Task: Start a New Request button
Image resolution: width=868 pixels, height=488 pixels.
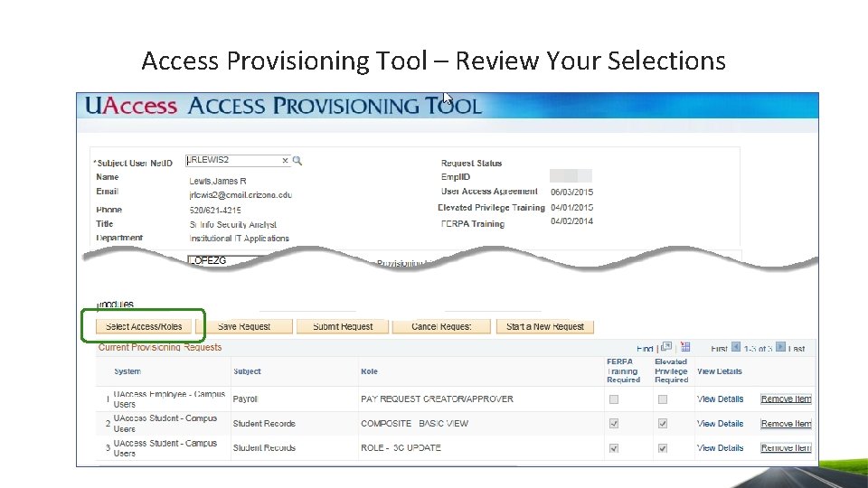Action: [x=544, y=326]
